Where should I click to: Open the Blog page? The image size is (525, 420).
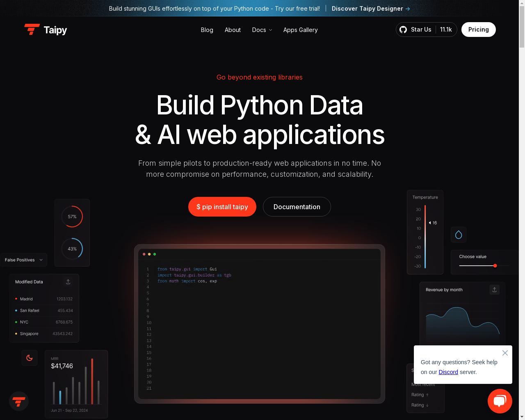click(207, 30)
